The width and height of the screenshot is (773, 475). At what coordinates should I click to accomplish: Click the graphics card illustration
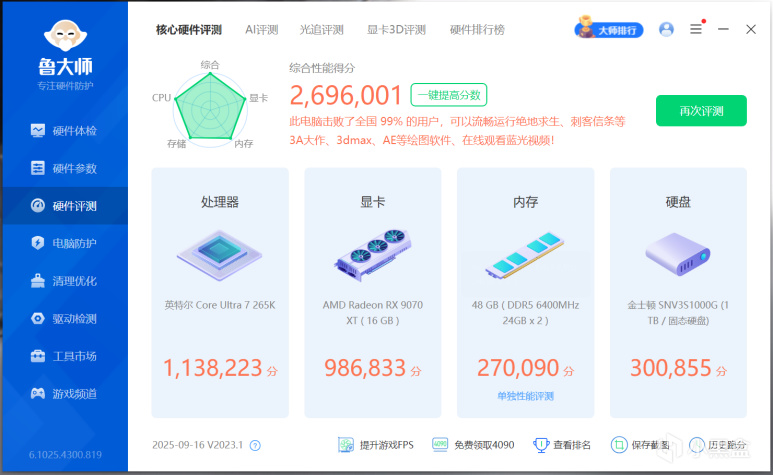373,255
